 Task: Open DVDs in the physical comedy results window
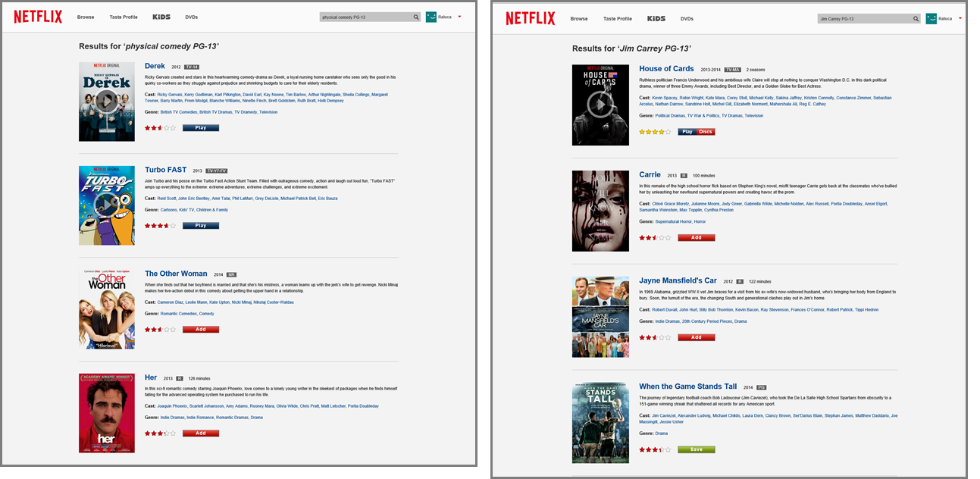click(x=192, y=17)
